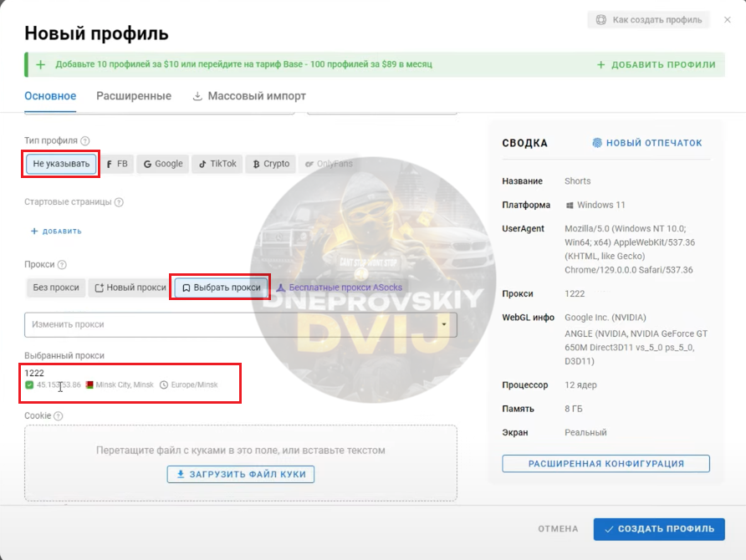Viewport: 746px width, 560px height.
Task: Generate a new fingerprint with НОВЫЙ ОТПЕЧАТОК
Action: coord(647,143)
